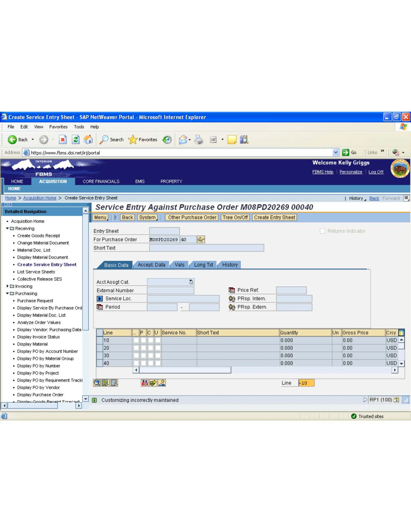Click the yellow Discuss note icon
Viewport: 411px width, 532px height.
pos(232,140)
